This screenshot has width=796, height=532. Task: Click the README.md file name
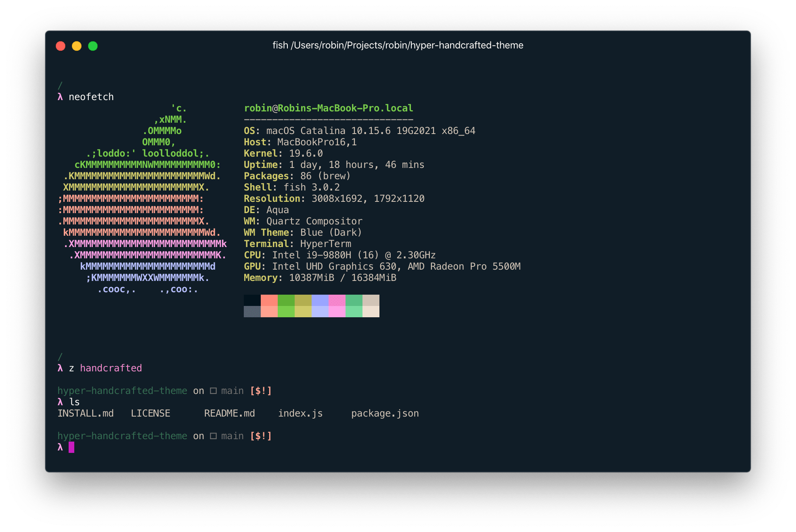click(230, 413)
